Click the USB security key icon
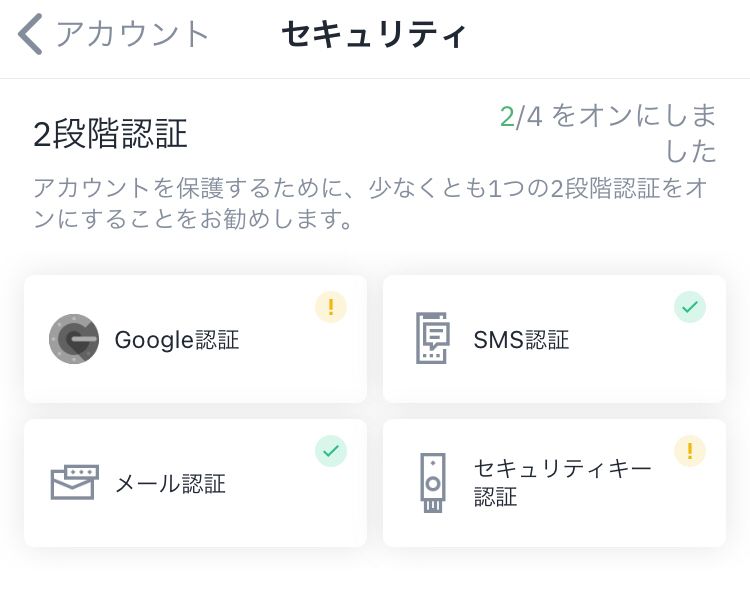This screenshot has height=590, width=750. click(x=433, y=483)
